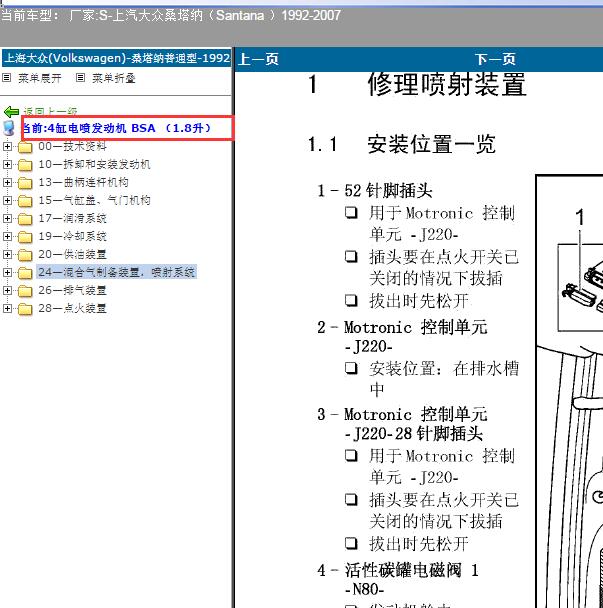The width and height of the screenshot is (603, 608).
Task: Click the green back arrow icon
Action: [x=11, y=112]
